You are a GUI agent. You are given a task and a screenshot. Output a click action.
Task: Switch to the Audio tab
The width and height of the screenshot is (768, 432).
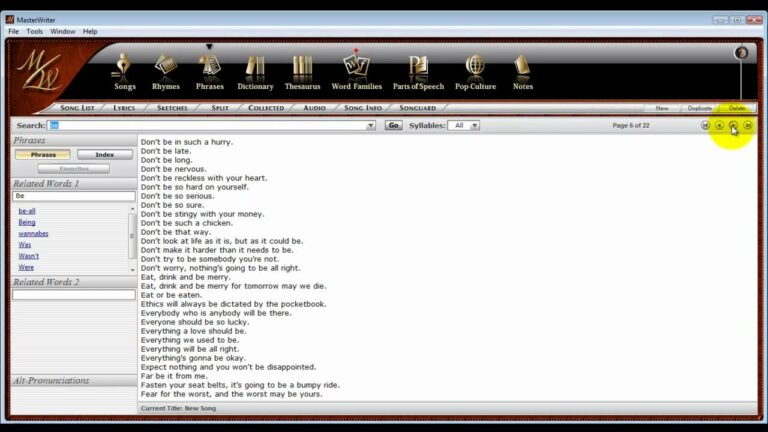pos(314,108)
